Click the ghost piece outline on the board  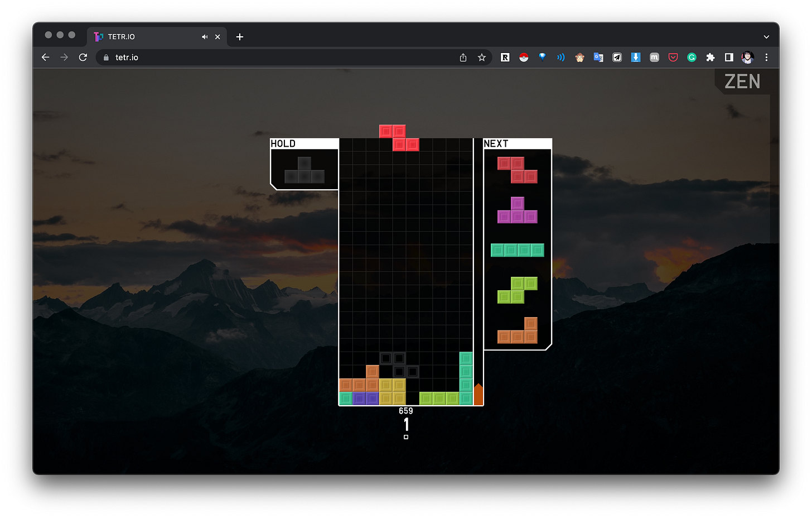(x=399, y=365)
